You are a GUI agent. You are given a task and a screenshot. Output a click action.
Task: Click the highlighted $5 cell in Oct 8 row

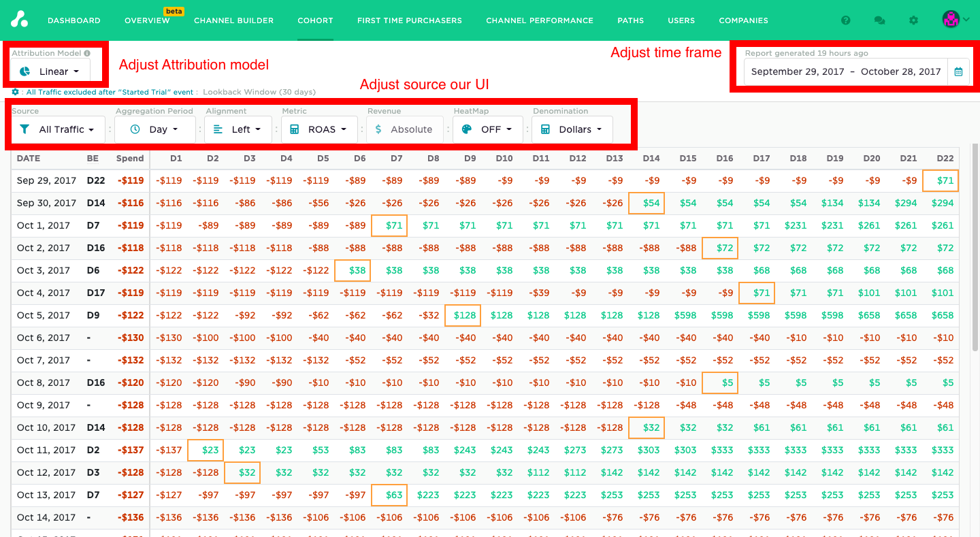pyautogui.click(x=720, y=383)
